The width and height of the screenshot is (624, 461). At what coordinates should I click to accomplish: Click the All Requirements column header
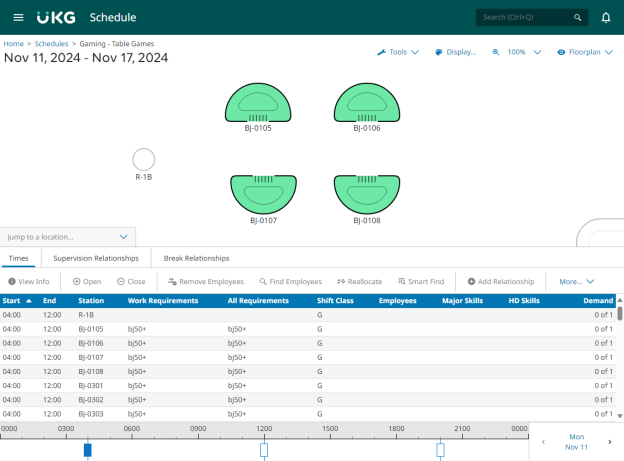(x=258, y=301)
